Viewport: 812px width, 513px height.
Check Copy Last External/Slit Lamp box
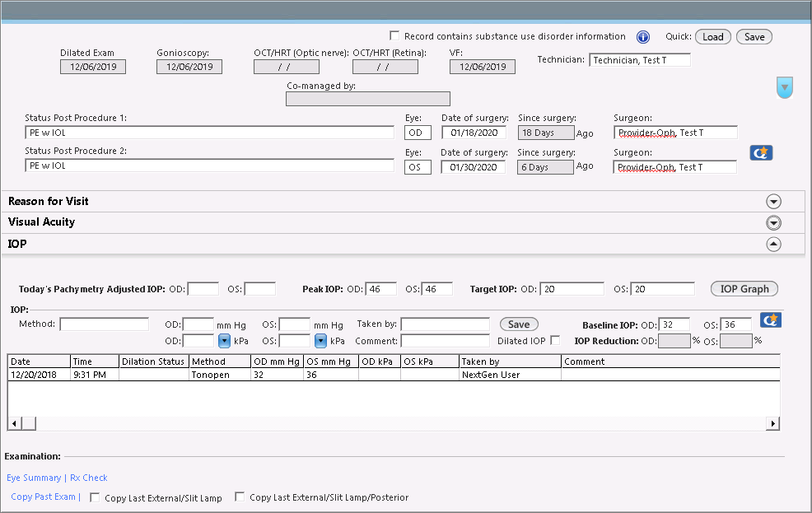tap(95, 497)
